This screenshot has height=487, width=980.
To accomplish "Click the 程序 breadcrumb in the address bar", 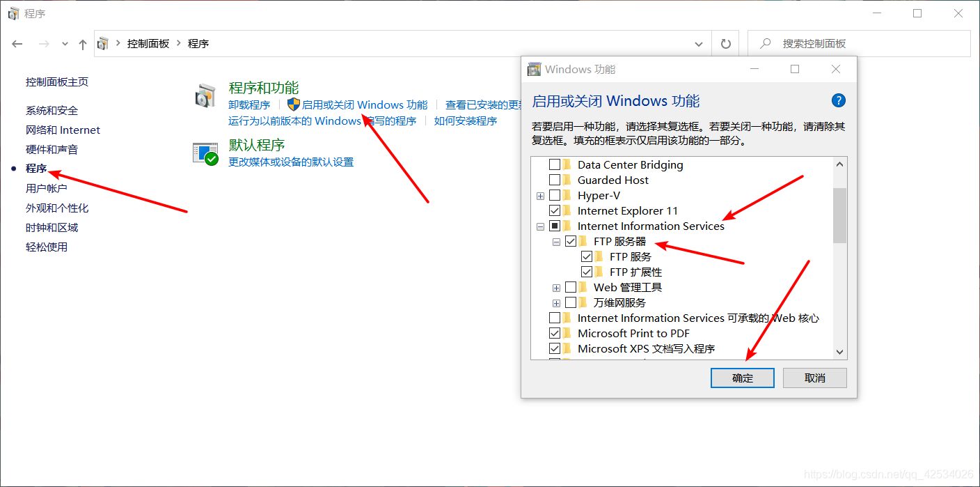I will pyautogui.click(x=198, y=43).
